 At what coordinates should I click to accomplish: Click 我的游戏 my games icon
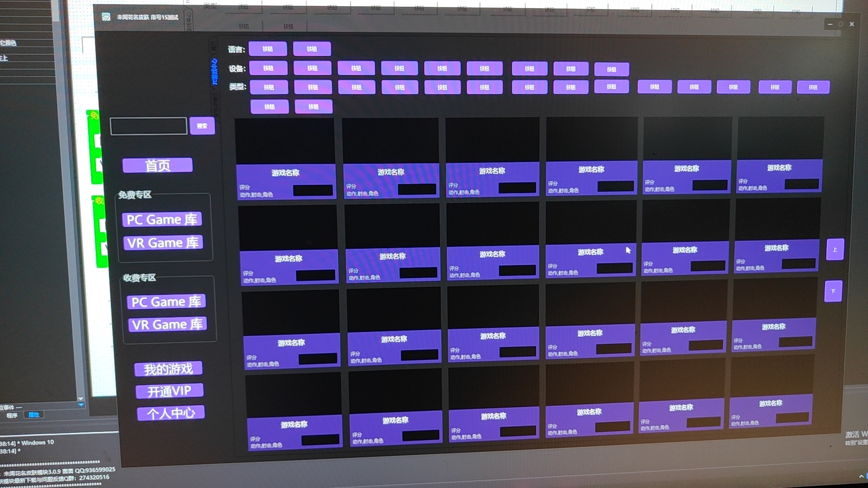(169, 369)
